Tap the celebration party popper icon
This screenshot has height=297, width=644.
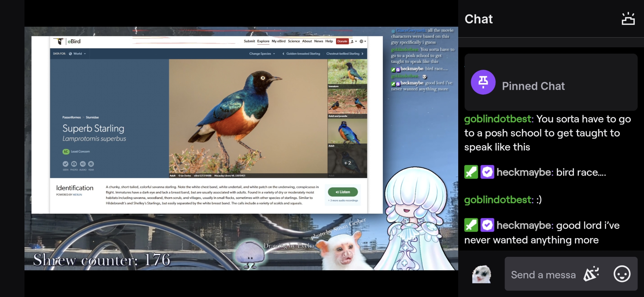click(x=592, y=274)
